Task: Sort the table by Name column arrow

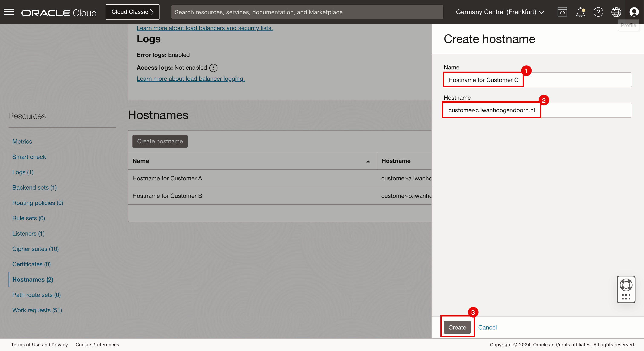Action: click(368, 161)
